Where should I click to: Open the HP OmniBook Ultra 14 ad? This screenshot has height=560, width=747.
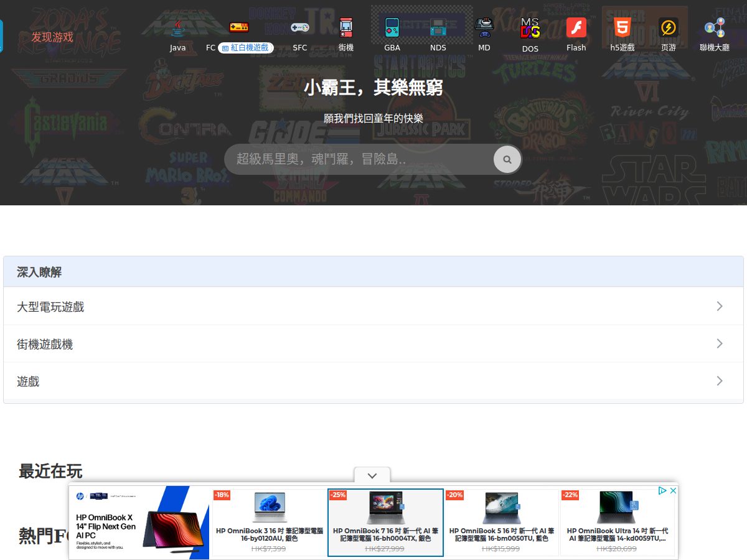(618, 523)
